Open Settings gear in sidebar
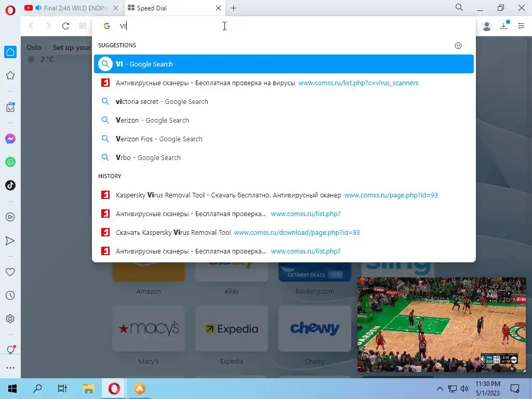 pyautogui.click(x=10, y=319)
